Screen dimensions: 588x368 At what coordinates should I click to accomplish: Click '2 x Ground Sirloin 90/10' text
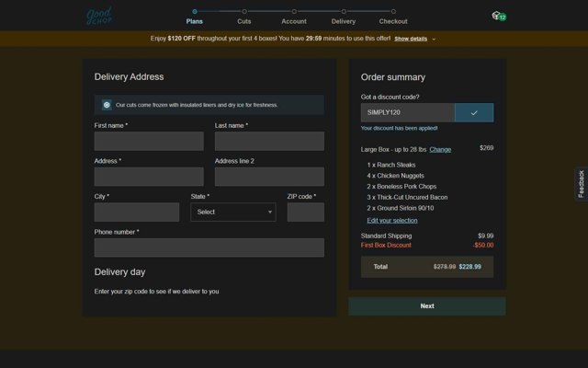(401, 208)
